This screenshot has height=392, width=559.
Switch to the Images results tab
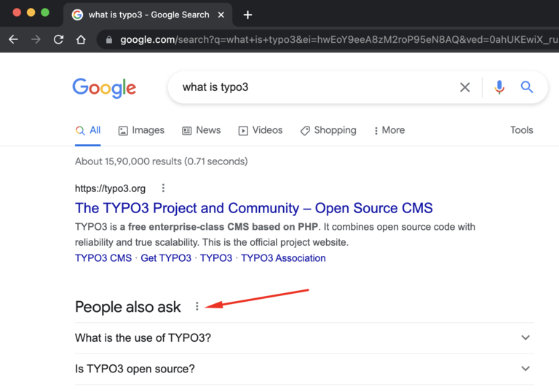(x=141, y=130)
